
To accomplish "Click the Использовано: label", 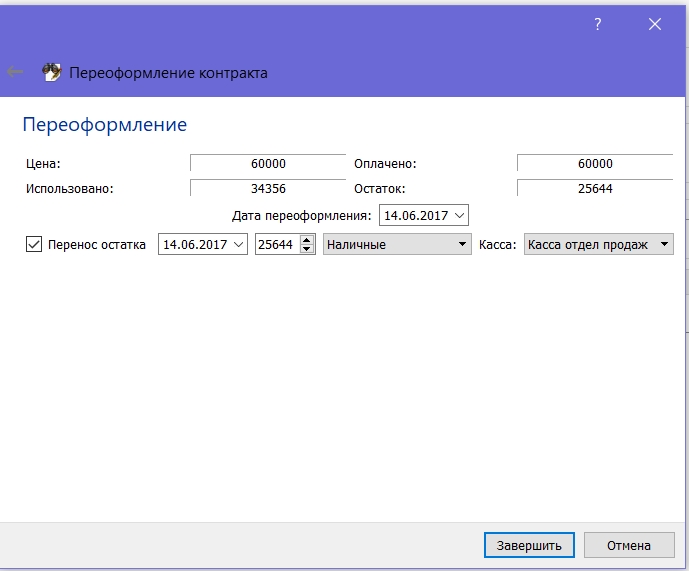I will [69, 189].
